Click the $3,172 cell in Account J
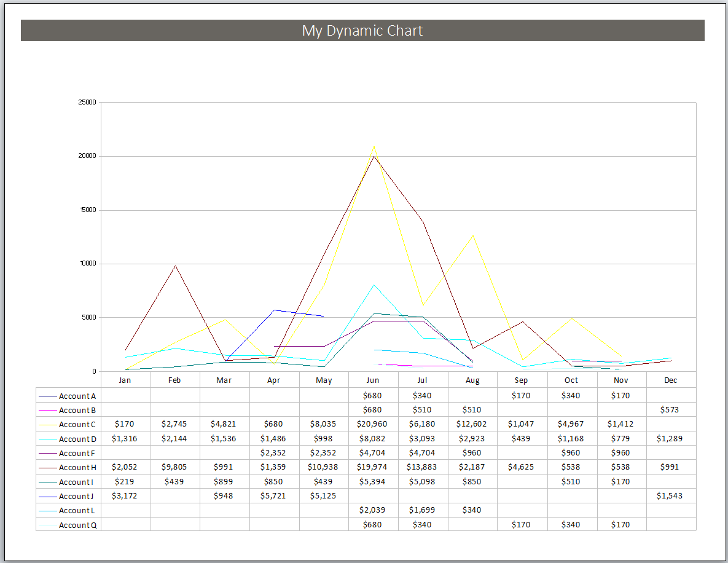The image size is (728, 563). (125, 495)
